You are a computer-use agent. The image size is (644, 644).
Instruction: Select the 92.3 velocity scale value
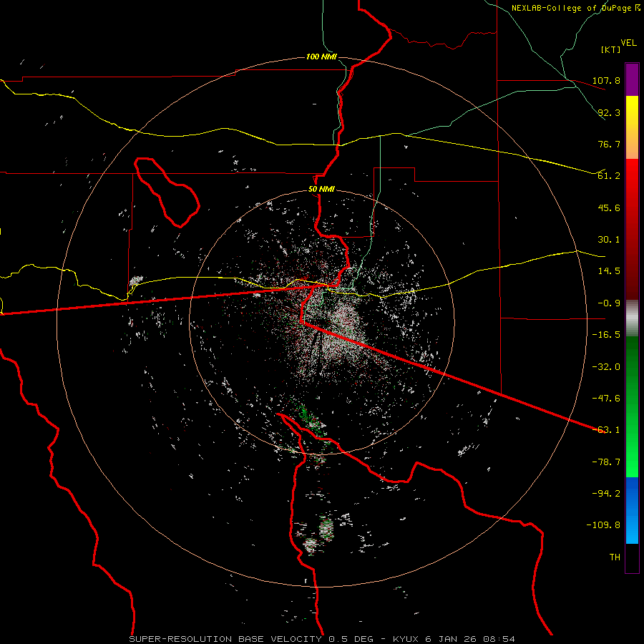point(609,112)
